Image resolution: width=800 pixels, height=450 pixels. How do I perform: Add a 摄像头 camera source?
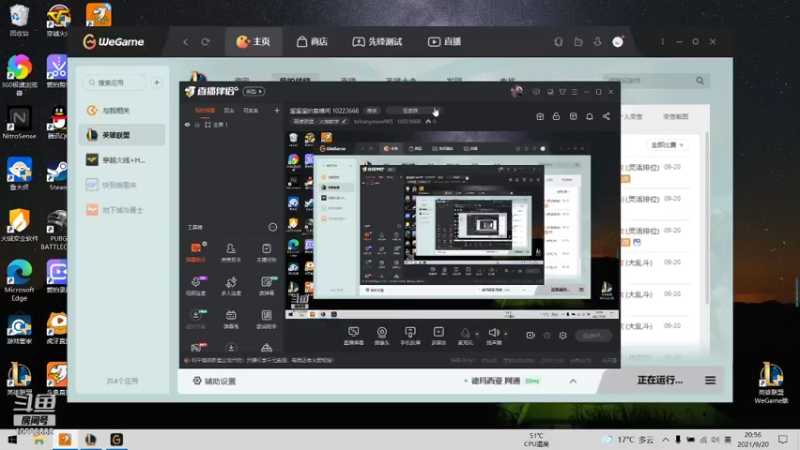(382, 336)
